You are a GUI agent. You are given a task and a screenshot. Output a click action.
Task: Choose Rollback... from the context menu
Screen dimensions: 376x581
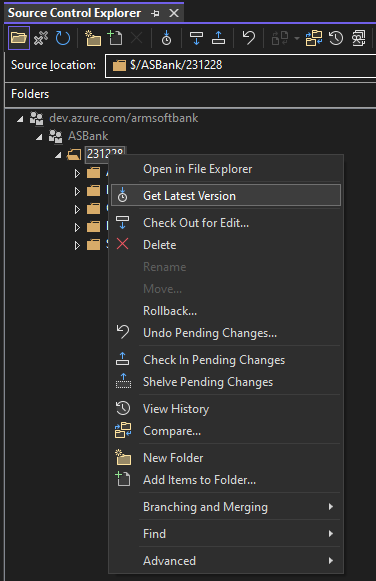226,311
